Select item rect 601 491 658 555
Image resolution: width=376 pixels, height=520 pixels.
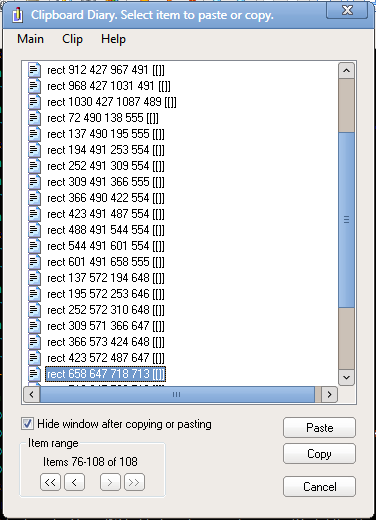click(106, 262)
